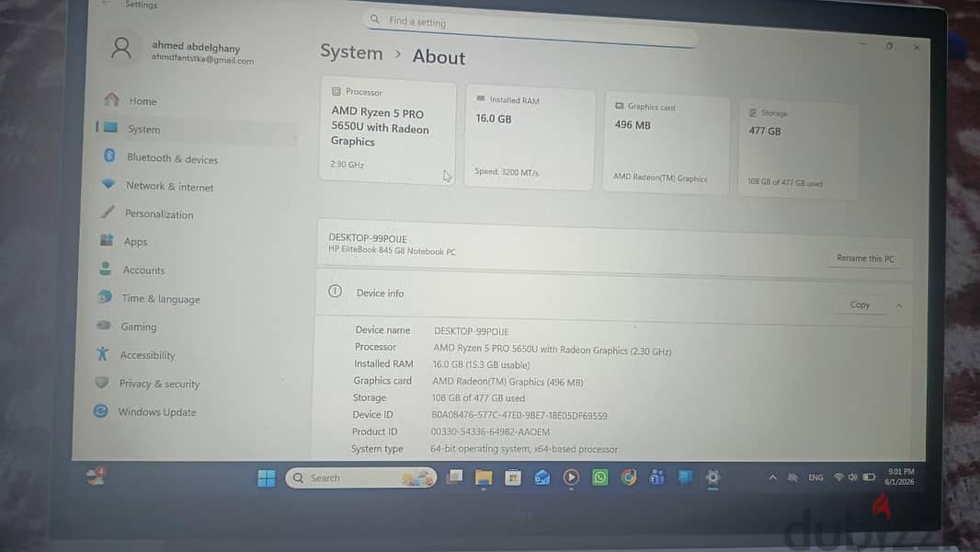Open Gaming settings
This screenshot has height=552, width=980.
[x=139, y=327]
